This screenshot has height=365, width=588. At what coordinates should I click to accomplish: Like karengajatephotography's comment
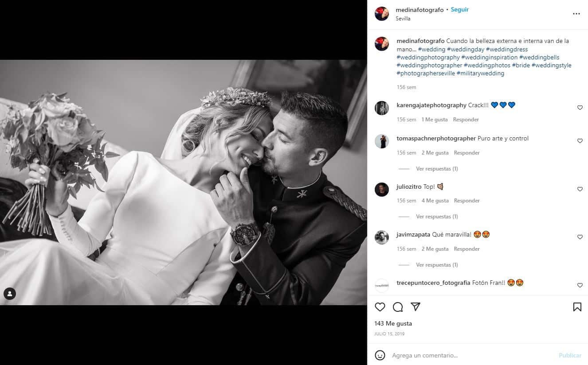click(580, 108)
